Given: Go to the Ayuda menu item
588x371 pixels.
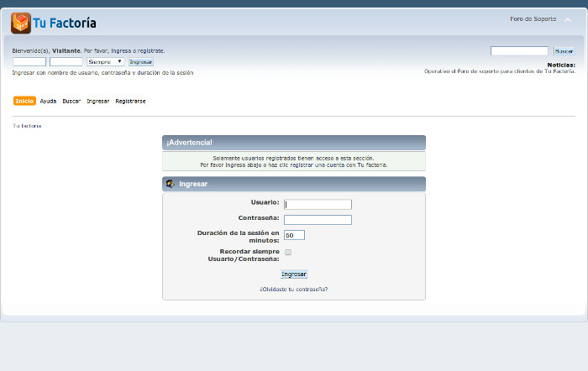Looking at the screenshot, I should 48,101.
